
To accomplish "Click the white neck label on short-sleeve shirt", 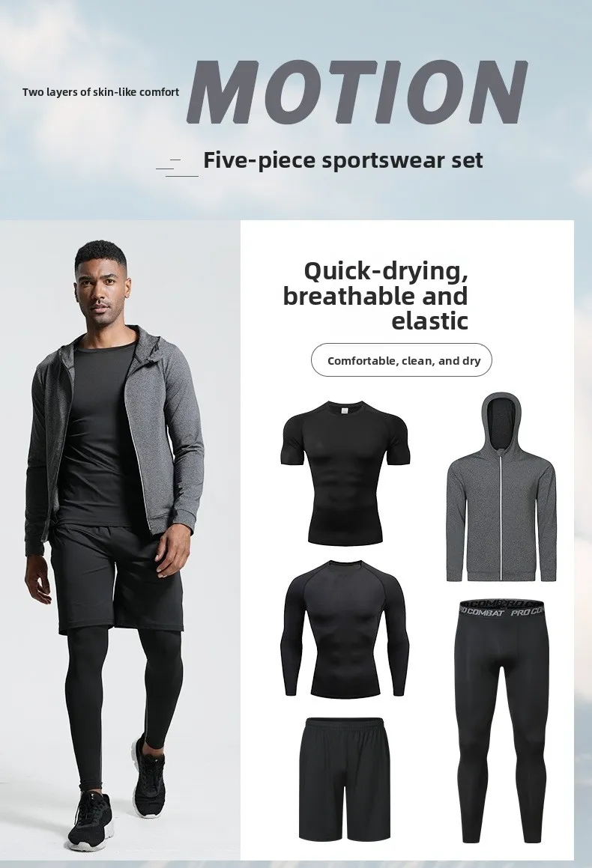I will click(x=346, y=411).
